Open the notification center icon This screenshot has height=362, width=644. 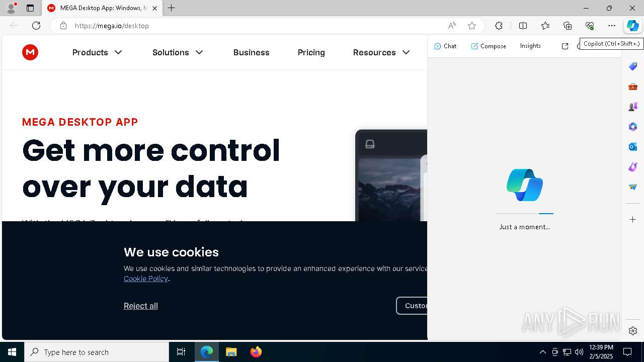628,352
